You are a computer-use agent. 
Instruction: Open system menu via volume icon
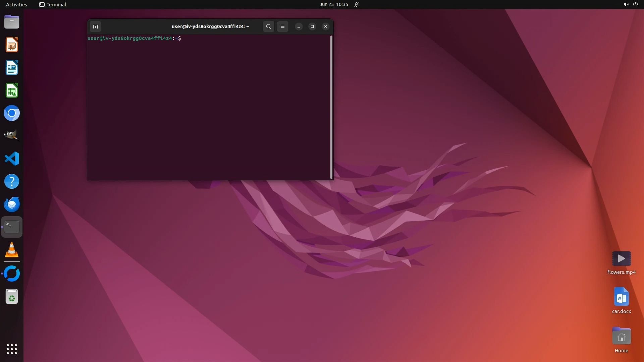(626, 4)
